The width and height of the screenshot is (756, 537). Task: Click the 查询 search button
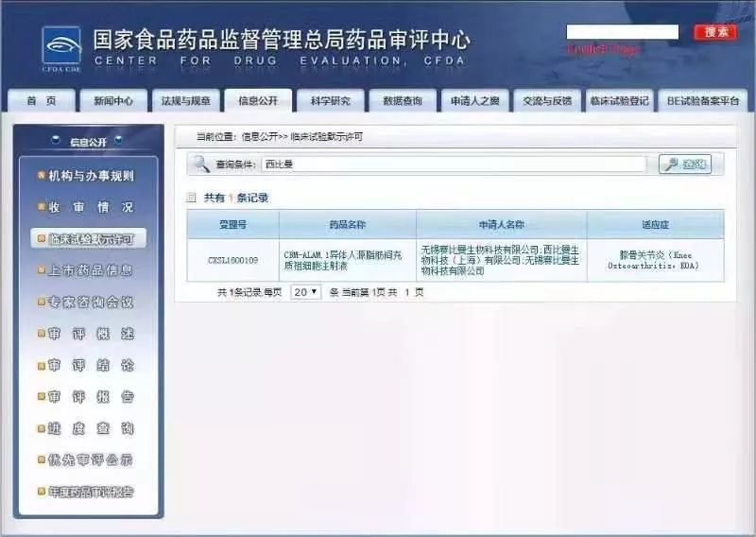(684, 165)
